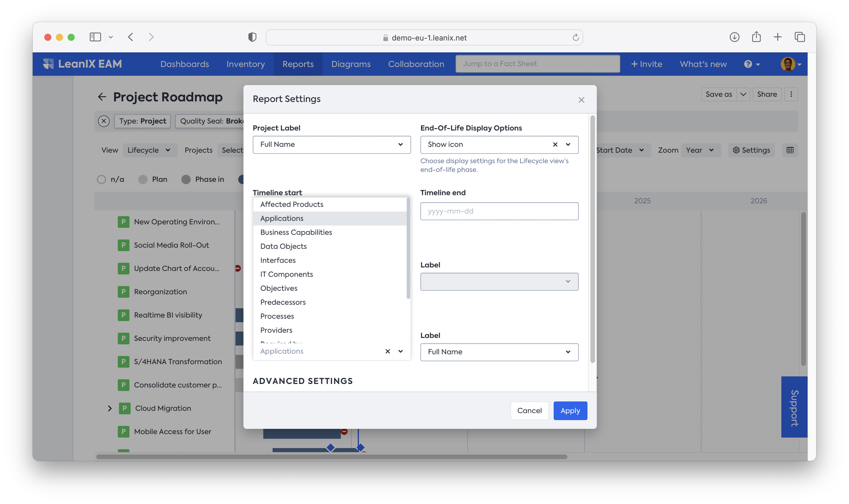Click the table view grid icon

790,150
